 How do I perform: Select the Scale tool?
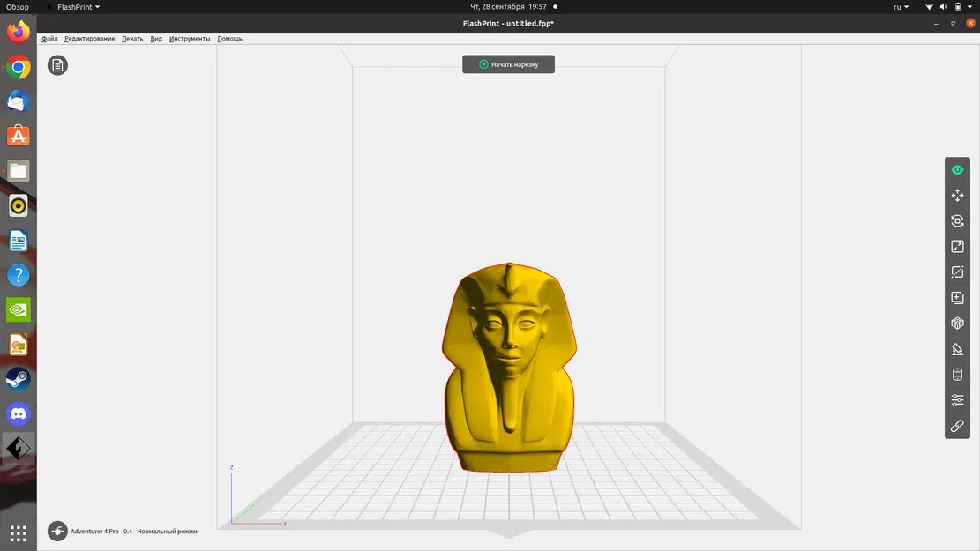pos(957,246)
